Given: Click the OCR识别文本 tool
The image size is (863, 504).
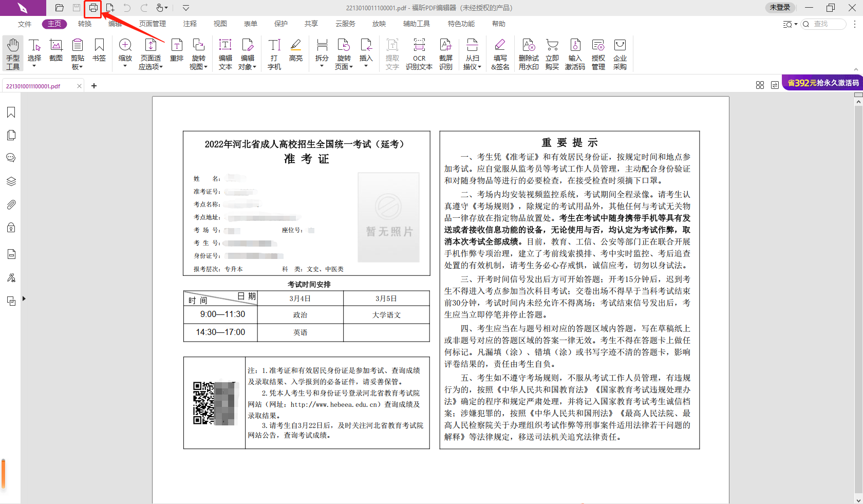Looking at the screenshot, I should 419,53.
